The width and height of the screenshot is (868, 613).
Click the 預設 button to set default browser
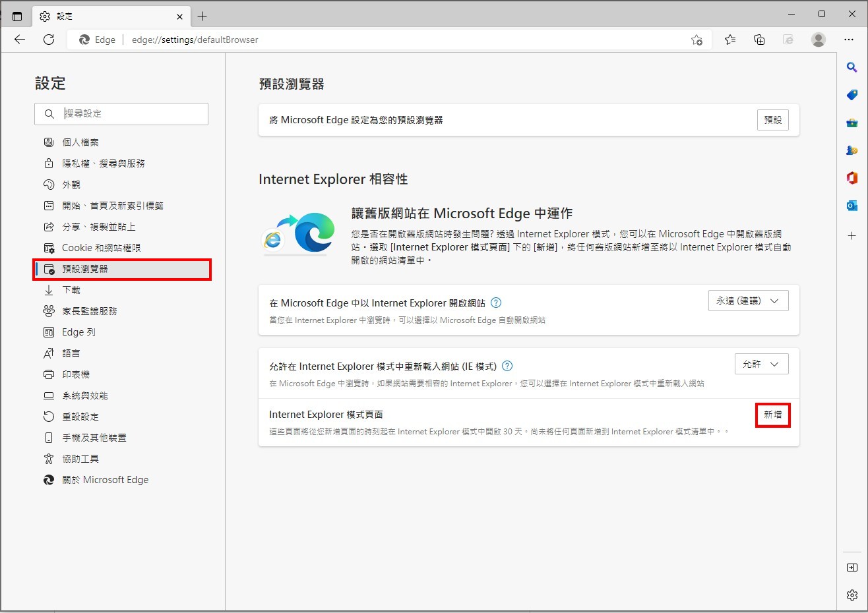[773, 120]
